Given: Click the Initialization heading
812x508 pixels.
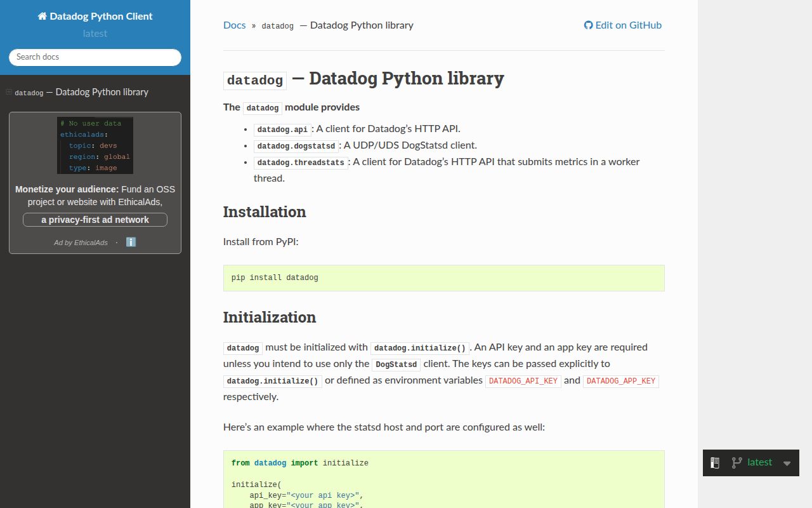Looking at the screenshot, I should pos(270,317).
